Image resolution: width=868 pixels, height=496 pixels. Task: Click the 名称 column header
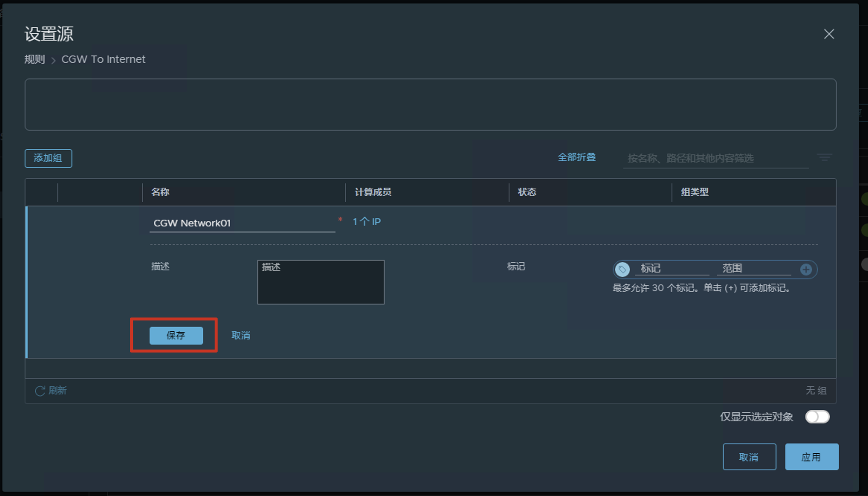pos(160,192)
